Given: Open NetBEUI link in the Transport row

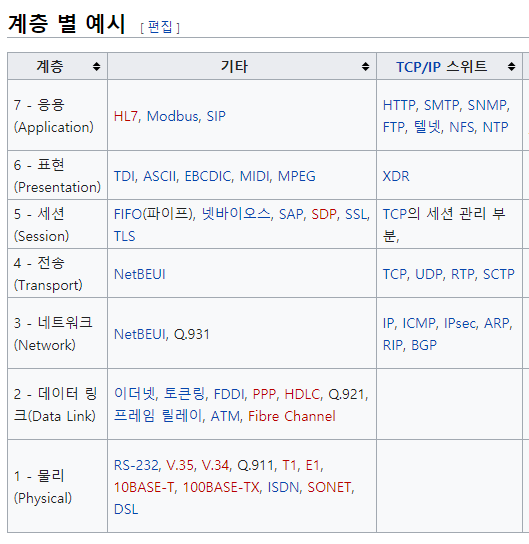Looking at the screenshot, I should coord(139,274).
